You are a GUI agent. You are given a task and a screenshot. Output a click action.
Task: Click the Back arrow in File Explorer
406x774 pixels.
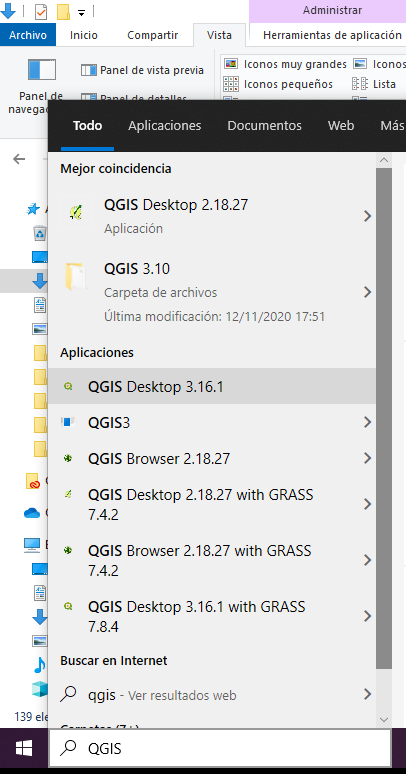click(19, 159)
